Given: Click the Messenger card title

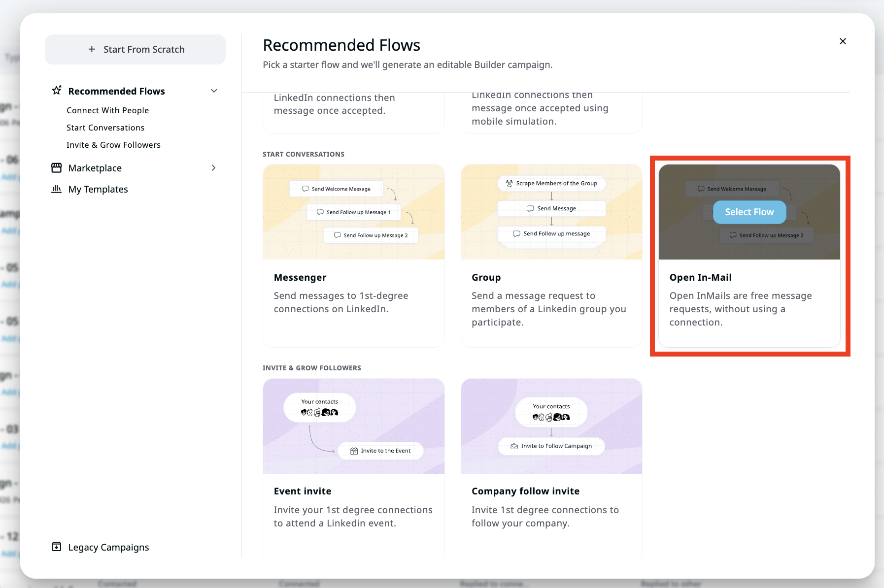Looking at the screenshot, I should 300,277.
